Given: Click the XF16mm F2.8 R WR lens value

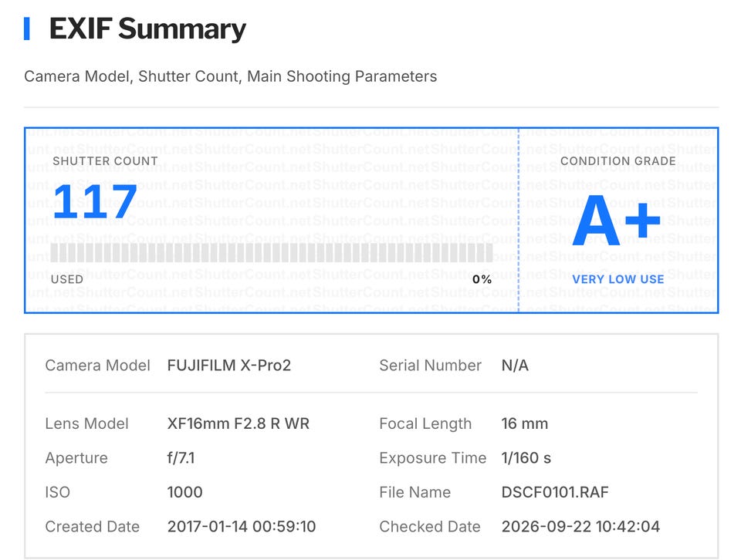Looking at the screenshot, I should tap(239, 423).
